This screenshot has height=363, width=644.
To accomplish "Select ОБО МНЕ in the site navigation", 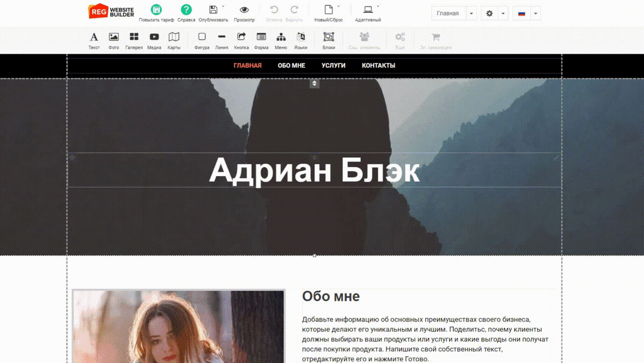I will (290, 65).
